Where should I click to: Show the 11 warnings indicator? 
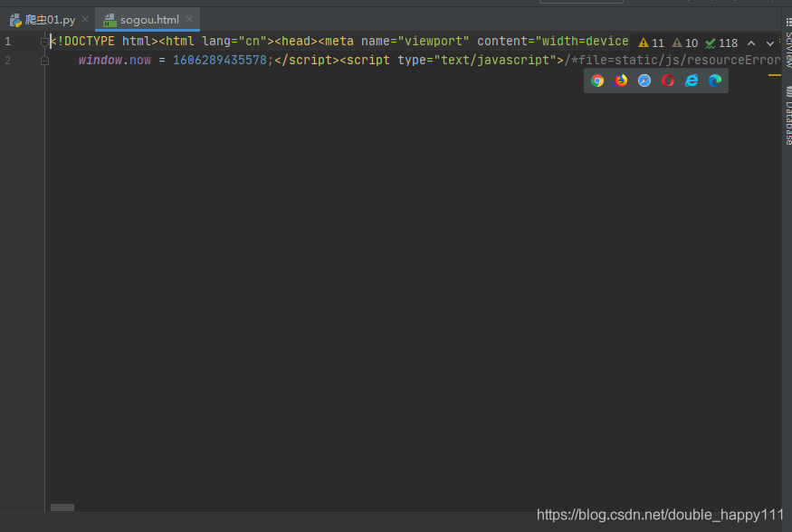tap(651, 43)
